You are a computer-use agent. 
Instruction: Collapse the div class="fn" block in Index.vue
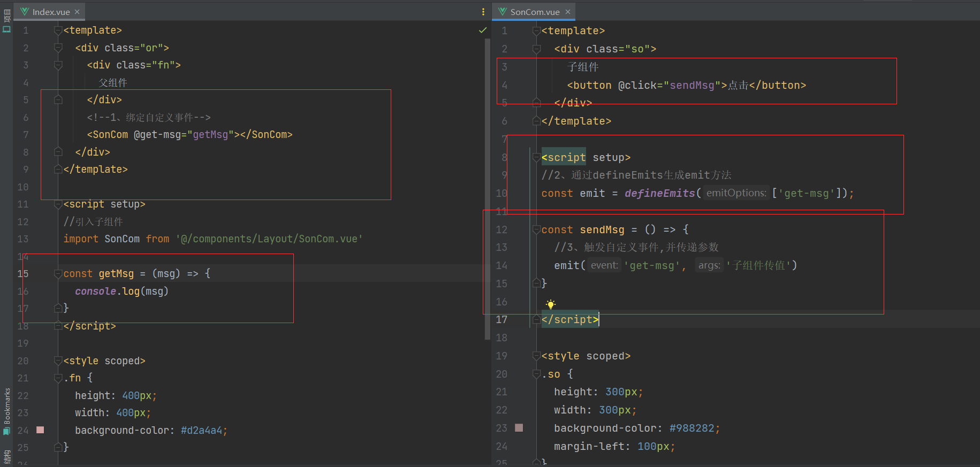58,65
